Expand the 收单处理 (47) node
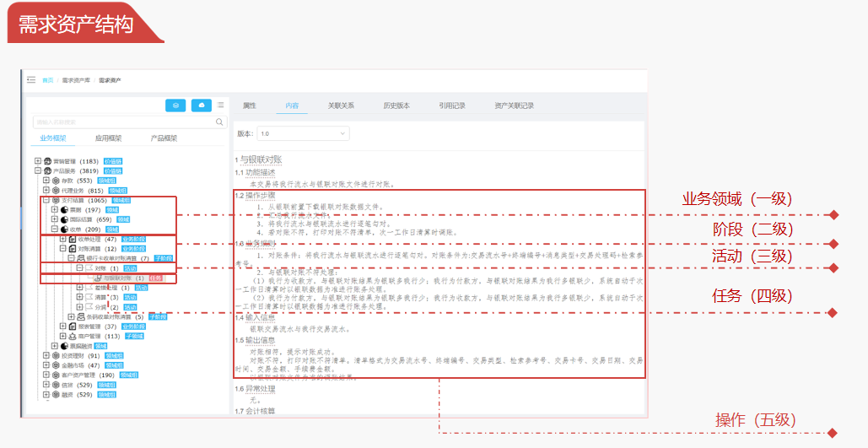The image size is (868, 448). (63, 240)
